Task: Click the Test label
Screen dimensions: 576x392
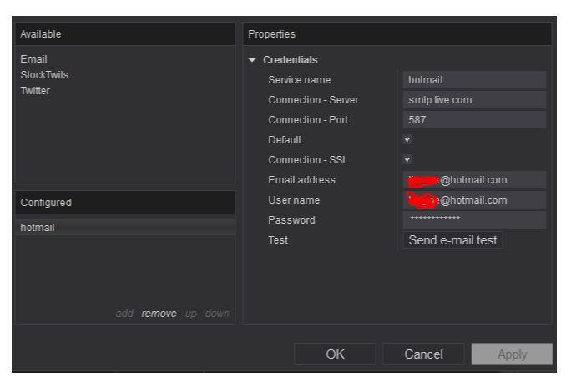Action: 278,240
